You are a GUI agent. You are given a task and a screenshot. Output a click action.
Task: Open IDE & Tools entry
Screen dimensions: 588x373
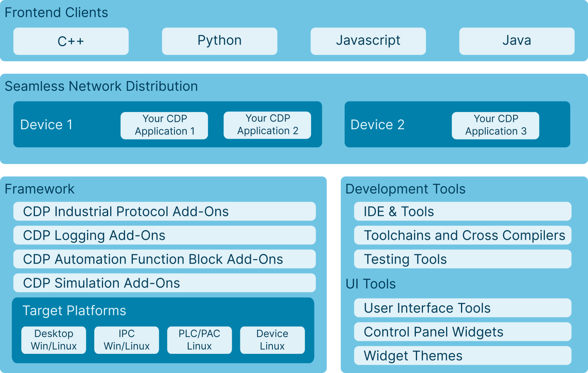click(x=463, y=211)
